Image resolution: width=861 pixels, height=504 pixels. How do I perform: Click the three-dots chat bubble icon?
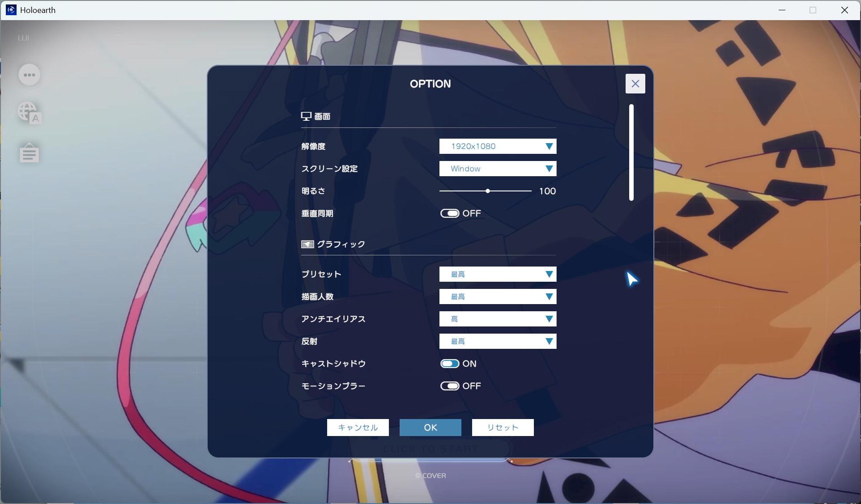[30, 75]
